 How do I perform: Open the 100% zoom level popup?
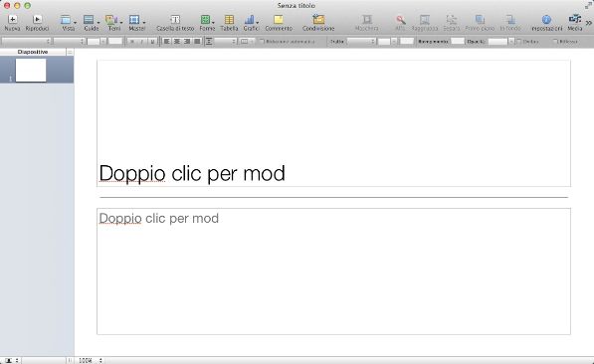click(91, 361)
